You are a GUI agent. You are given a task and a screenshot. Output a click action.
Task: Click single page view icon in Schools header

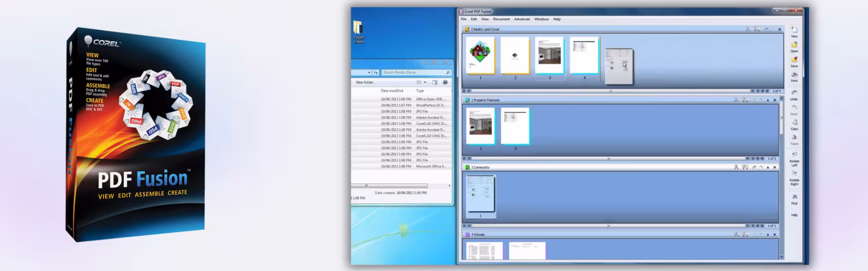pos(736,234)
